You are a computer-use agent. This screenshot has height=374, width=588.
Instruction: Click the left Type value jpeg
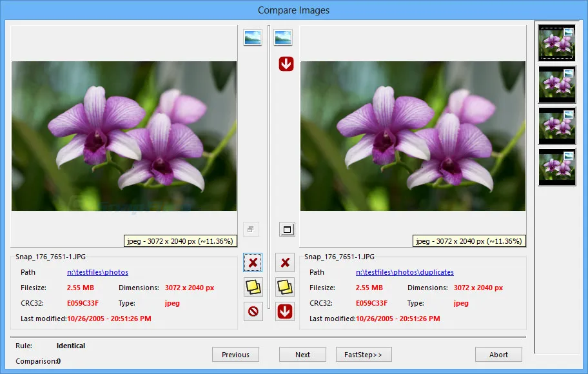(172, 303)
